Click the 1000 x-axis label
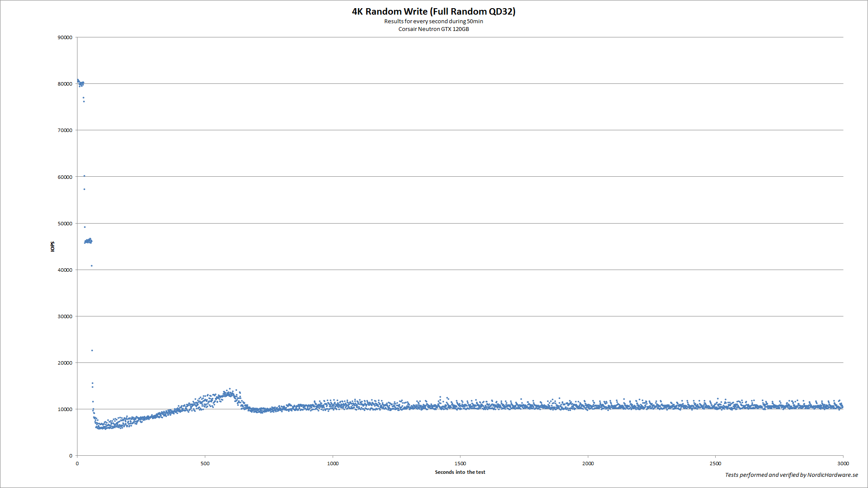Screen dimensions: 868x488 333,463
